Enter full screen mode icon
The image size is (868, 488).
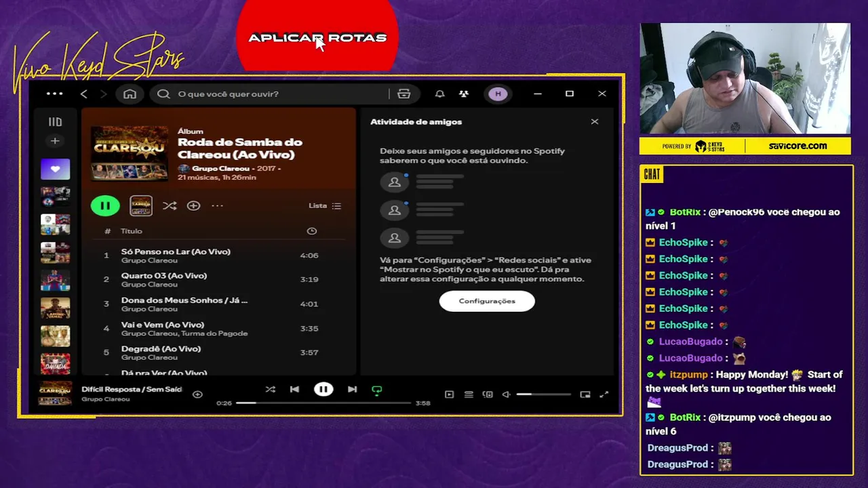tap(604, 394)
